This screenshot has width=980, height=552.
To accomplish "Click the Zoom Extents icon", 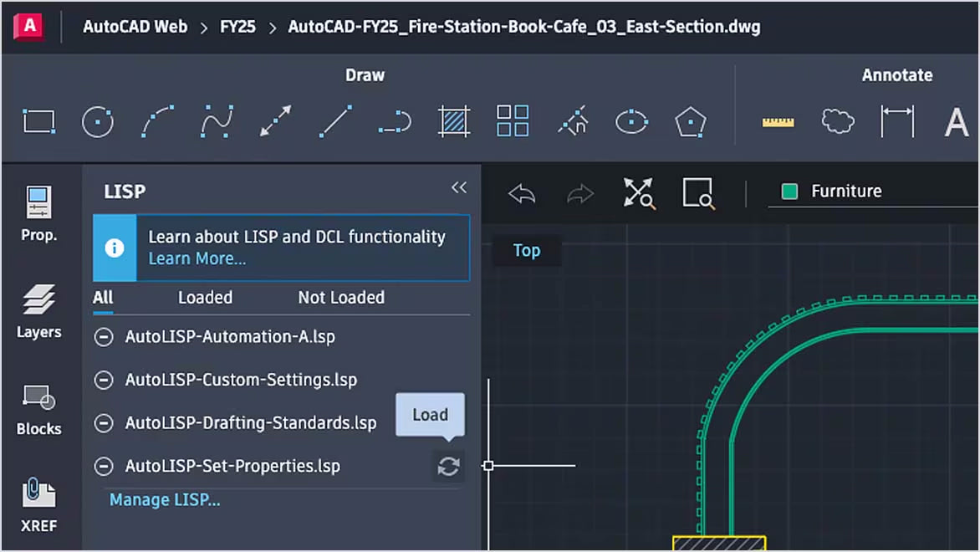I will [x=640, y=192].
